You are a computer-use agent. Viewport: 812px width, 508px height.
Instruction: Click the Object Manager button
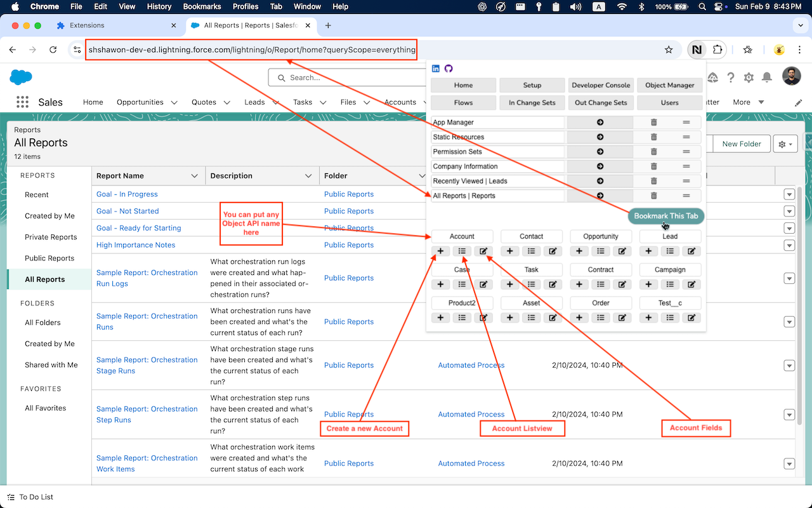tap(669, 85)
